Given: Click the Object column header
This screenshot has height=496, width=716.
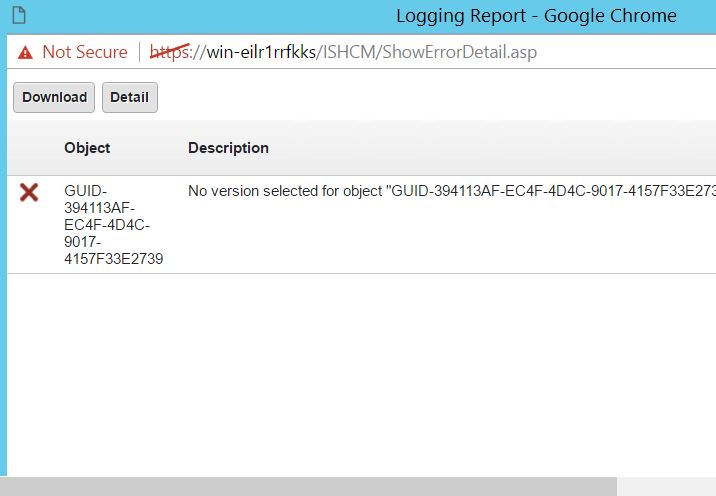Looking at the screenshot, I should (87, 148).
